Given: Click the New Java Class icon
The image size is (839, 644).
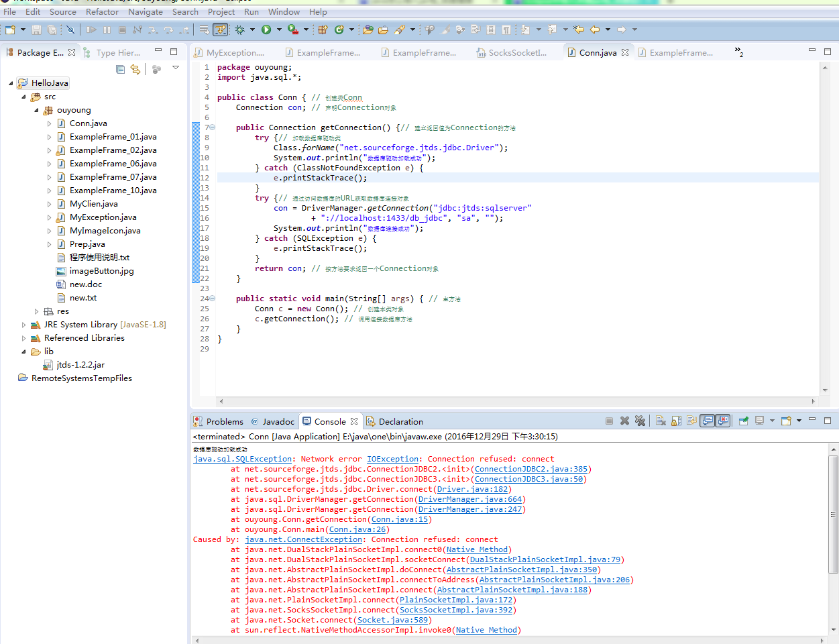Looking at the screenshot, I should (339, 30).
